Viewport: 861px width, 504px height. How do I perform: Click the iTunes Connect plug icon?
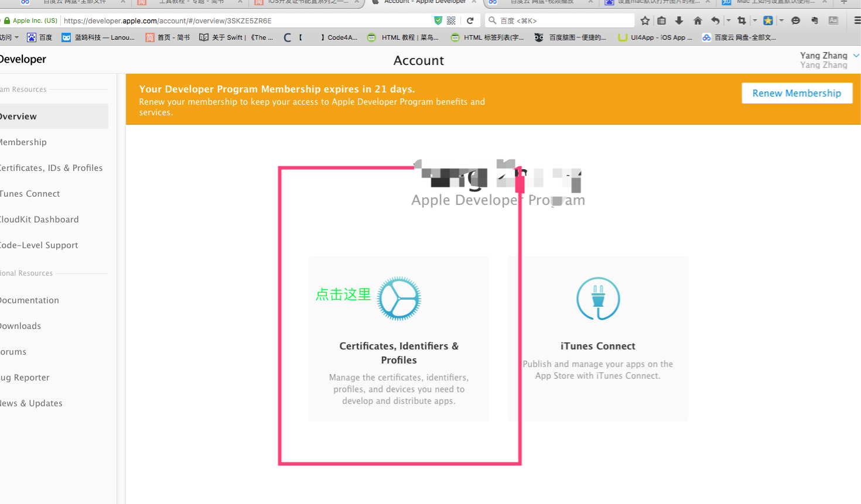(x=598, y=299)
